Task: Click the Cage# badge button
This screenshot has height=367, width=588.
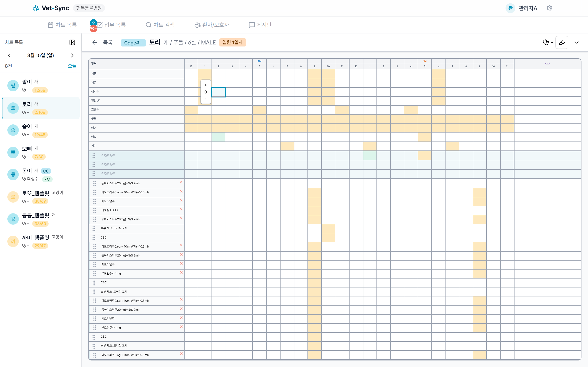Action: coord(133,43)
